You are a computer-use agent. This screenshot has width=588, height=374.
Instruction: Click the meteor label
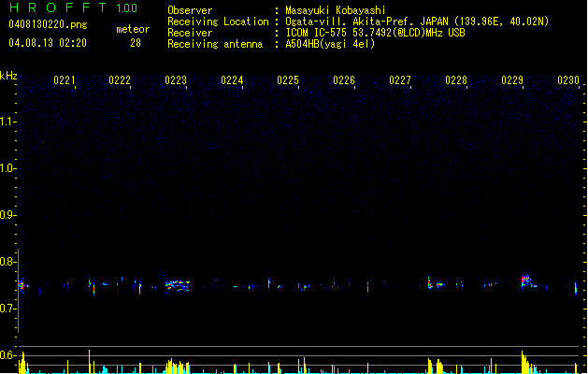[x=133, y=29]
